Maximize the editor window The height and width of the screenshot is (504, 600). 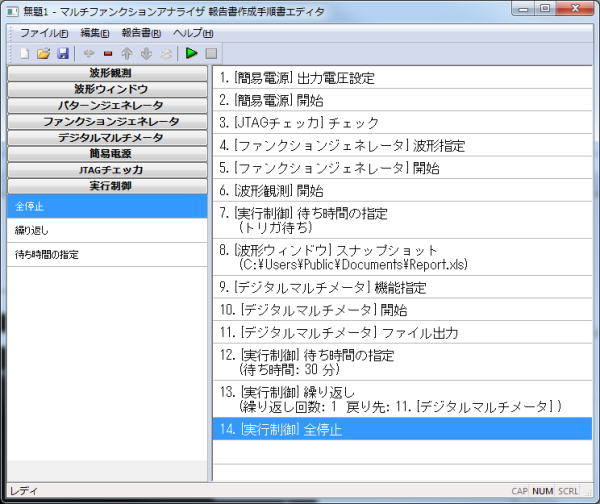click(x=545, y=9)
